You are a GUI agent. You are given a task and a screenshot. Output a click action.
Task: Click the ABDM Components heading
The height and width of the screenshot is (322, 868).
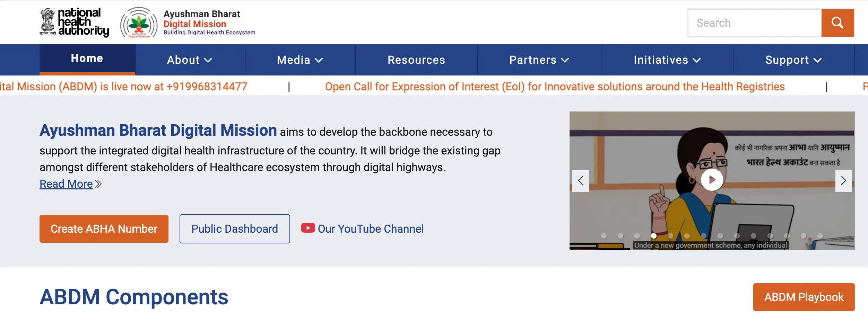[x=134, y=297]
